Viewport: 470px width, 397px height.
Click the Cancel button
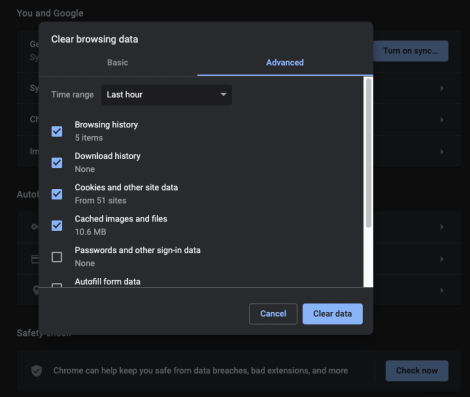click(273, 314)
